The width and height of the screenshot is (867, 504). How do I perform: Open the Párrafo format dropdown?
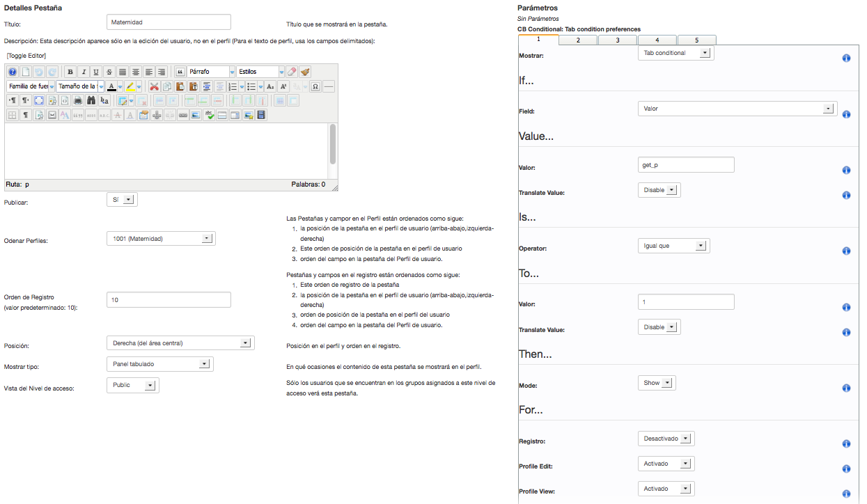click(x=212, y=72)
